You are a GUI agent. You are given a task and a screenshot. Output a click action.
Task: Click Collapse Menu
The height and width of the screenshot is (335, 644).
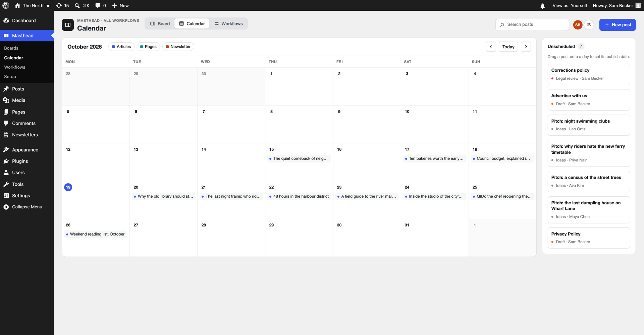pos(27,207)
